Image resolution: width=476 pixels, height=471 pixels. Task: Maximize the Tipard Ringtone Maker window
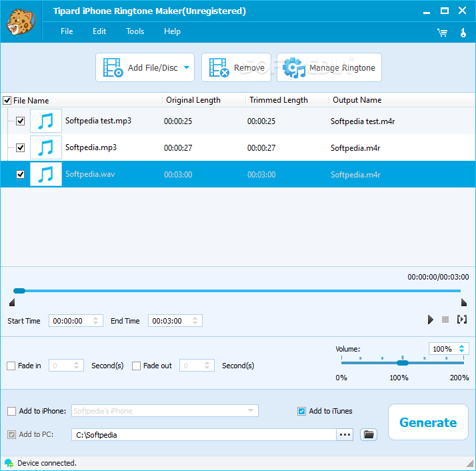point(445,11)
